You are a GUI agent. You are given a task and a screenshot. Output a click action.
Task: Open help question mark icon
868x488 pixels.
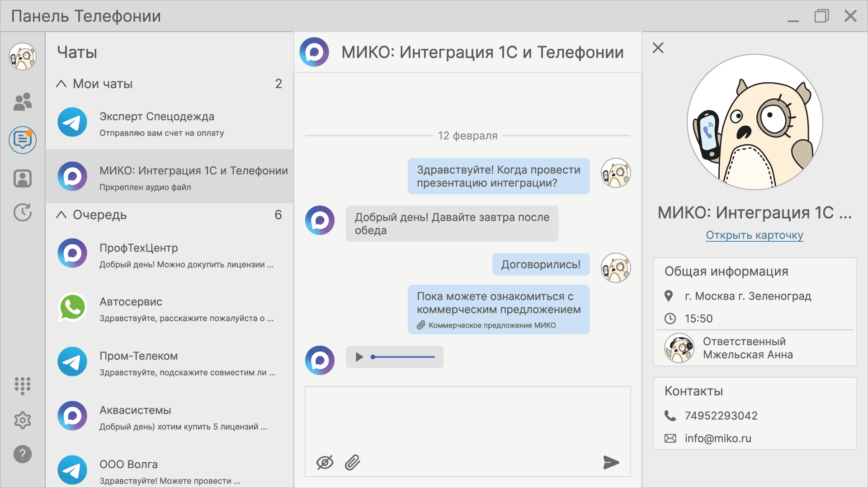[23, 454]
